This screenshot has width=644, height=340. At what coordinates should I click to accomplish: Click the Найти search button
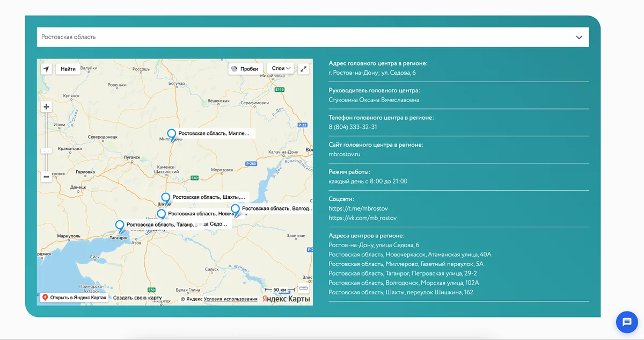point(68,69)
